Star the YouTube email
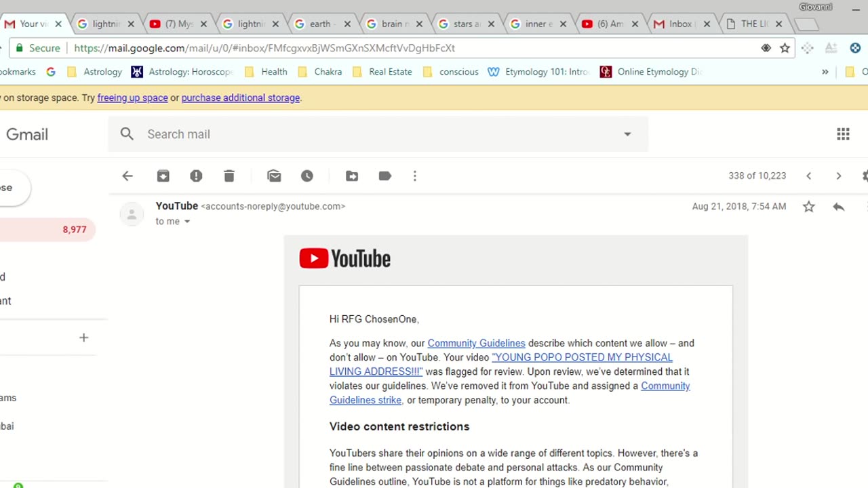 [x=809, y=207]
